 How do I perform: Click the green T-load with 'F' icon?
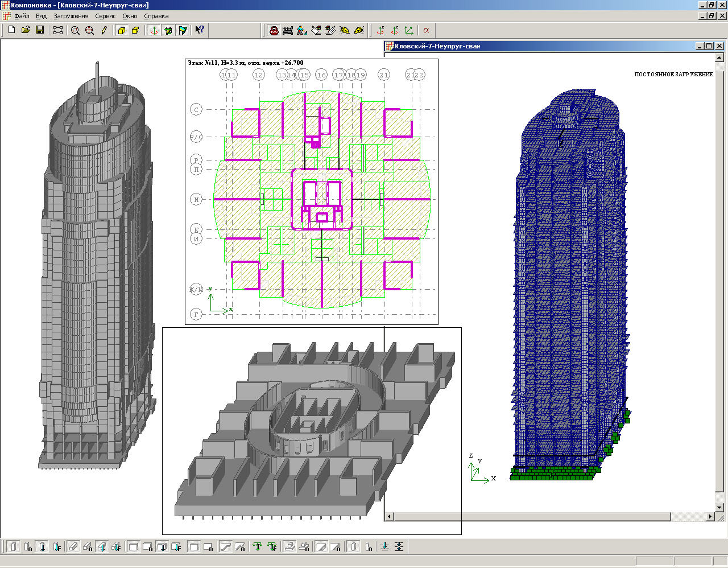point(272,547)
